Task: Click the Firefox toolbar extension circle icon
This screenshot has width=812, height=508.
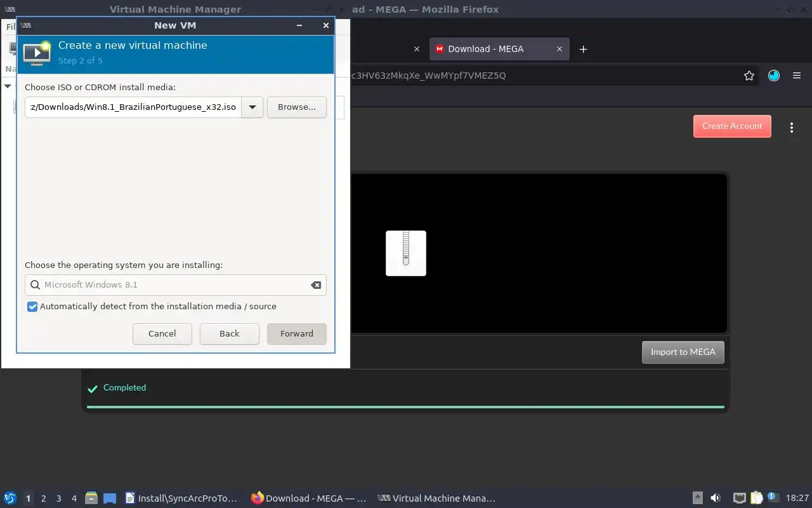Action: 774,76
